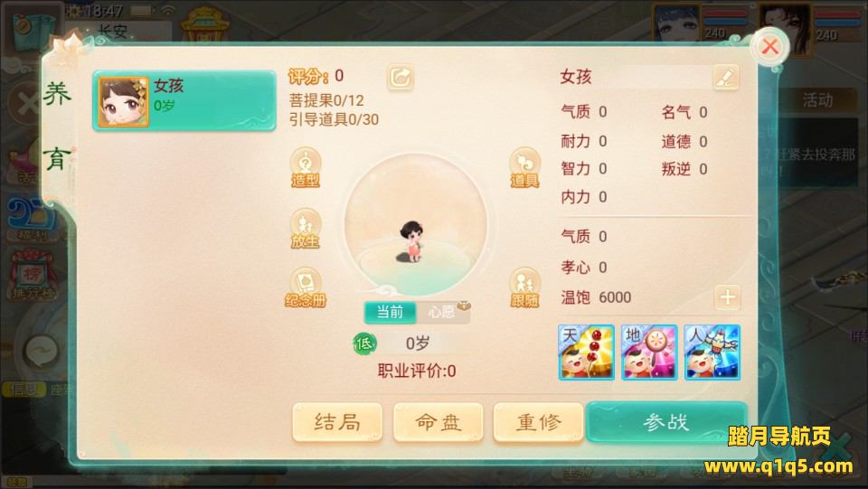Select the 人 skill card

pos(712,353)
